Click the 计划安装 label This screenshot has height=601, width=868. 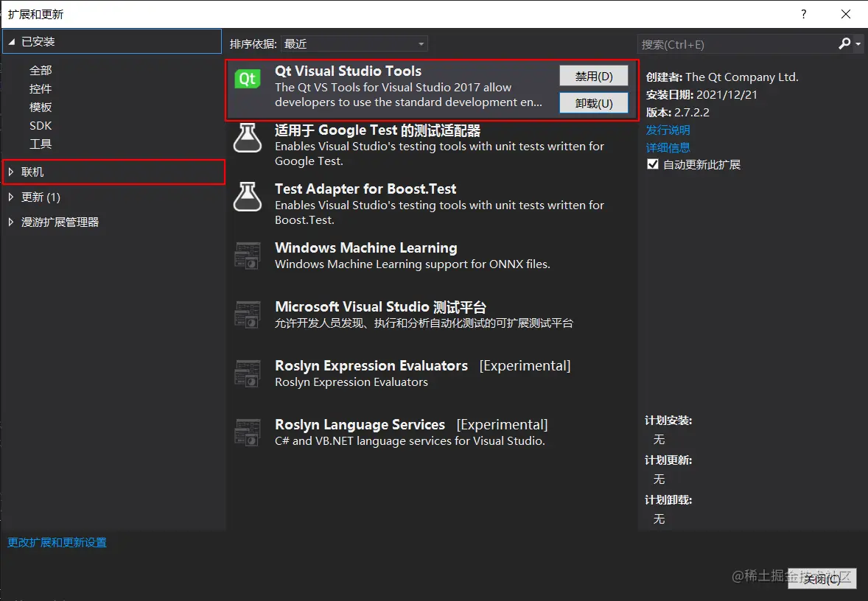coord(668,421)
